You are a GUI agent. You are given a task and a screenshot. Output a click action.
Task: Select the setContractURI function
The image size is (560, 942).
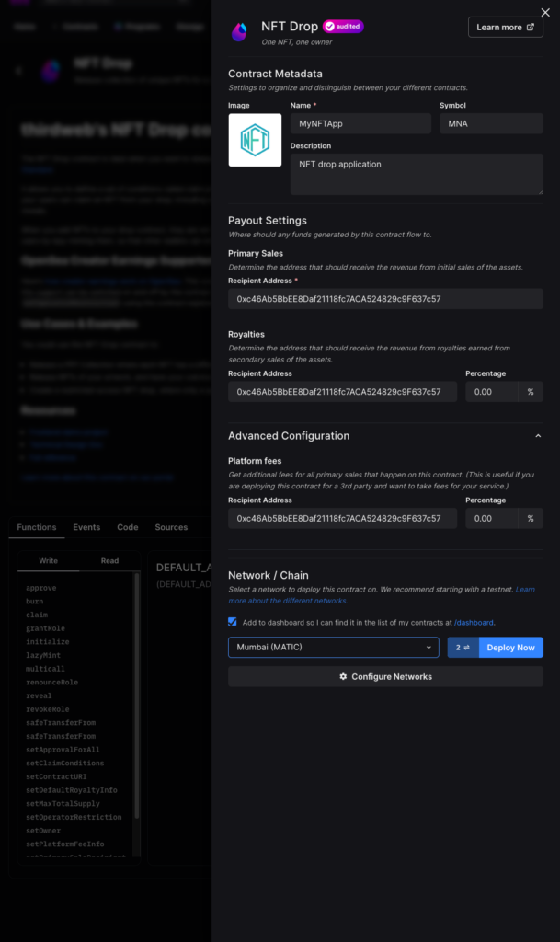pos(56,776)
